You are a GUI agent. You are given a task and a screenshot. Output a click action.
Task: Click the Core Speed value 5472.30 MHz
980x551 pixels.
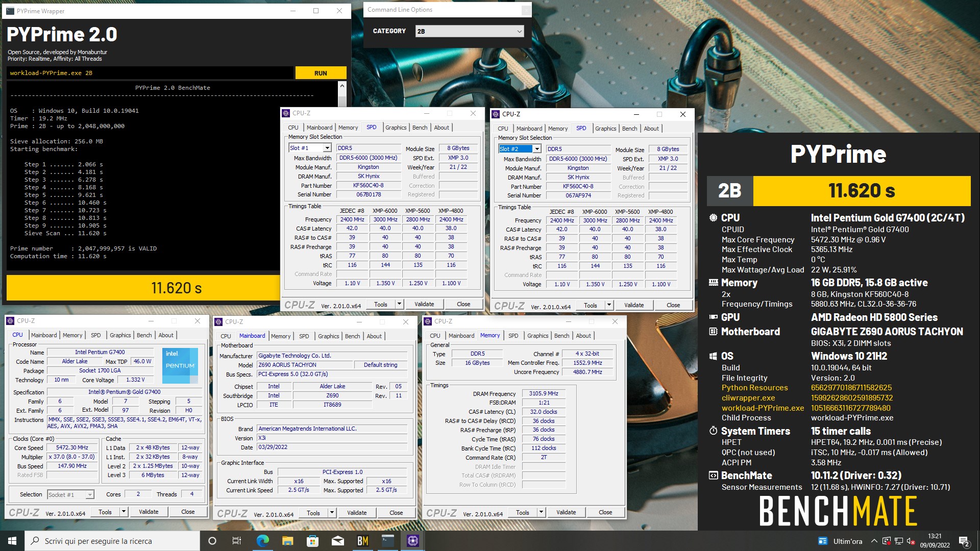(72, 447)
